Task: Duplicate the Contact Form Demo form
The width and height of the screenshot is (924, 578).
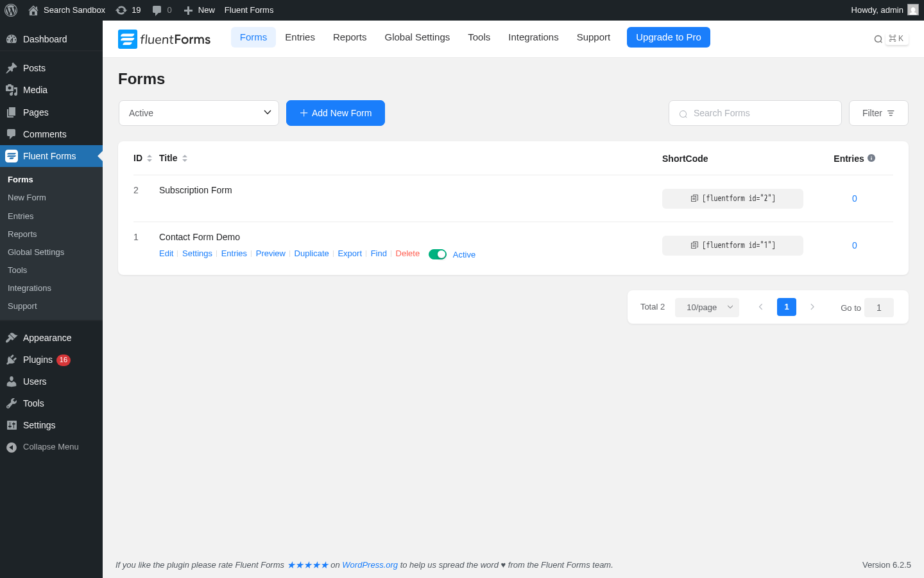Action: pos(311,254)
